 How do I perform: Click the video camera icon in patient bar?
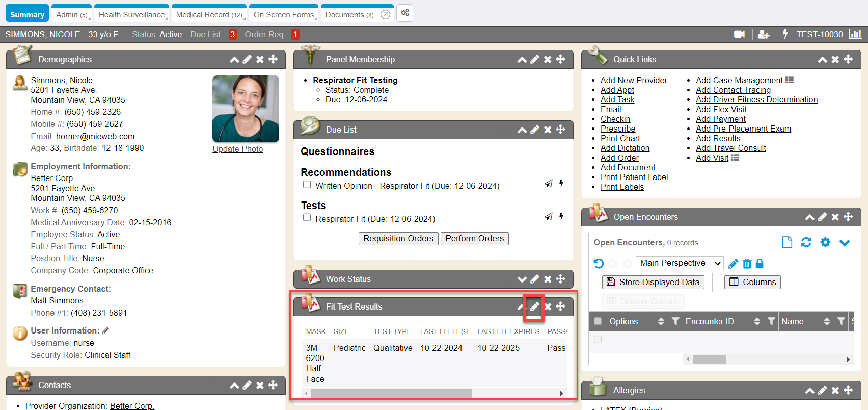click(739, 34)
